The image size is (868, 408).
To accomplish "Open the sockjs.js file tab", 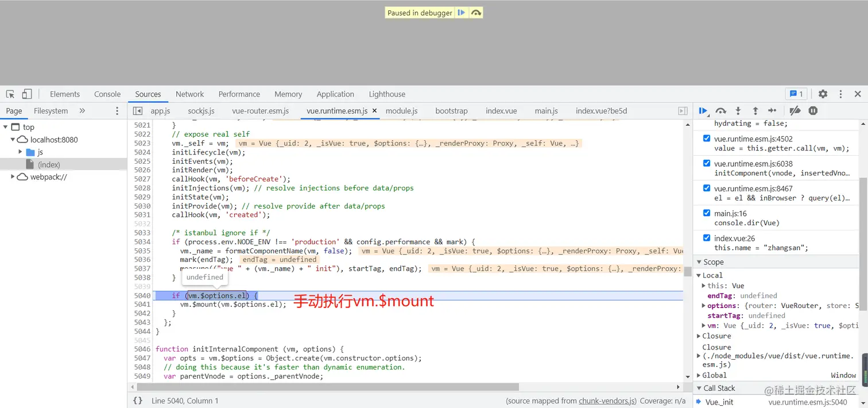I will coord(201,111).
